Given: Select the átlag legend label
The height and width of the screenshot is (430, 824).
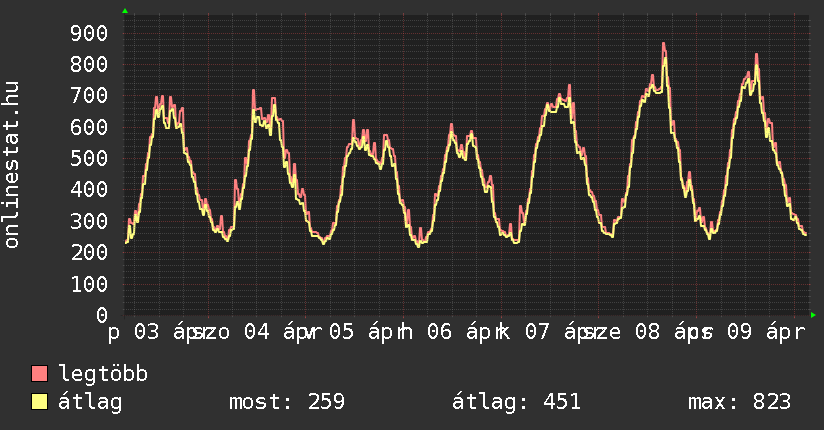Looking at the screenshot, I should tap(90, 403).
